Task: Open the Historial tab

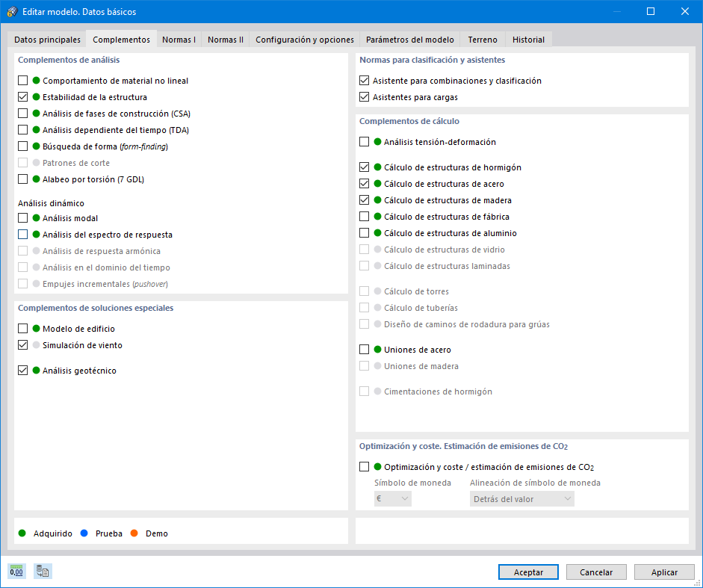Action: point(529,38)
